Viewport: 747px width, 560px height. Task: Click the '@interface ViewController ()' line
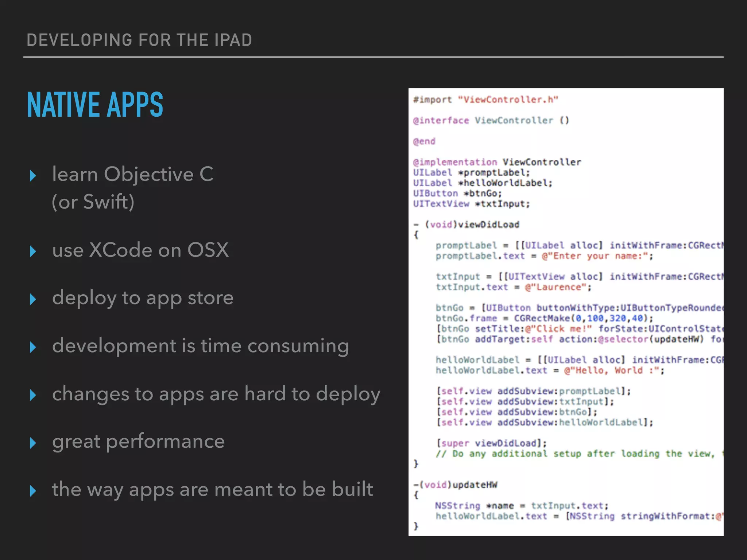(x=491, y=121)
